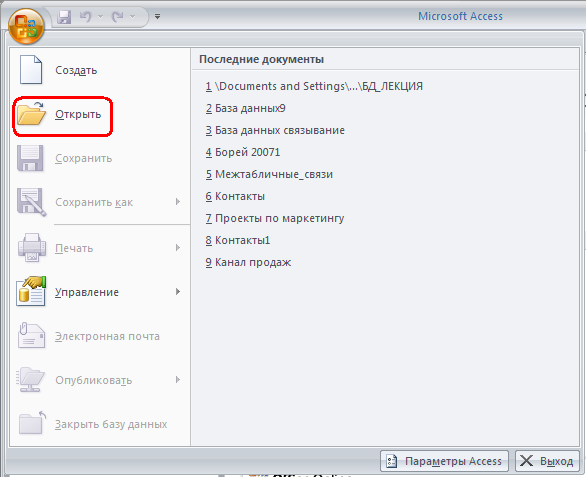Click the blank page icon beside Создать
586x477 pixels.
(31, 70)
